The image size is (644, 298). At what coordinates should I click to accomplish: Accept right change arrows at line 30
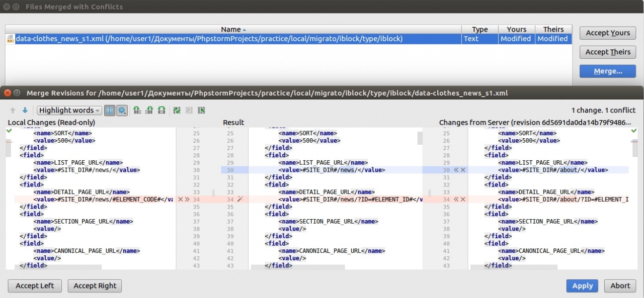click(456, 170)
